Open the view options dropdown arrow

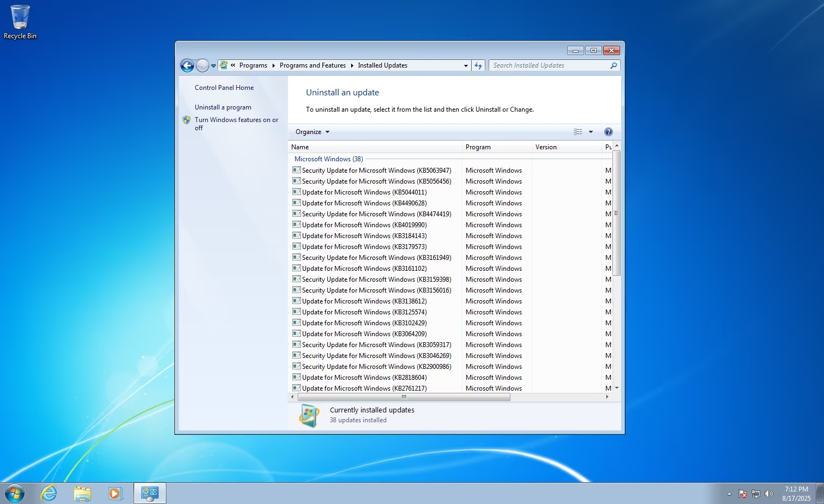[591, 132]
